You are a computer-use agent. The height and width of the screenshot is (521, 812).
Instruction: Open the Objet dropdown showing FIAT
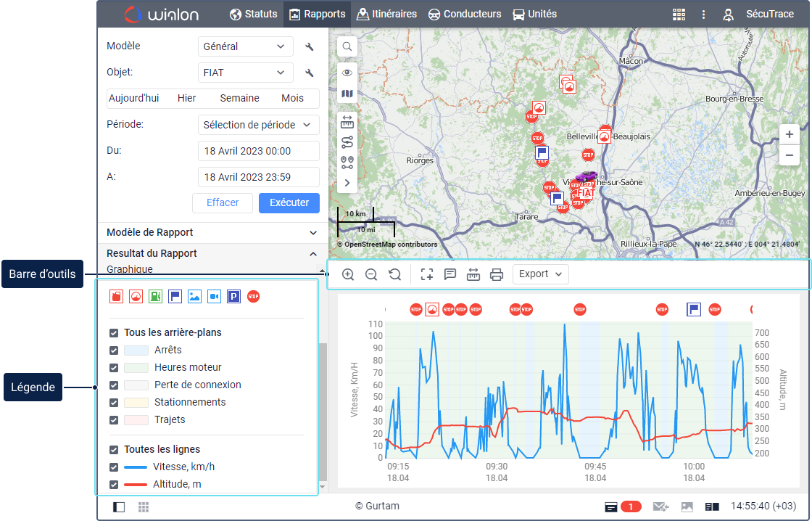coord(246,73)
